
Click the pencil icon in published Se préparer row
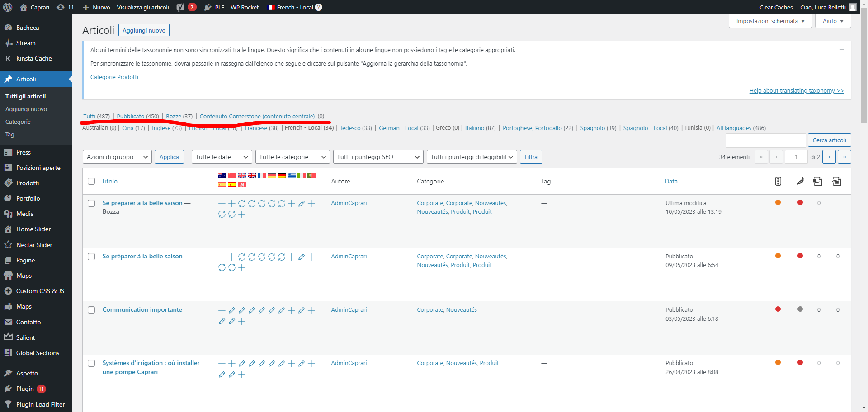click(302, 257)
